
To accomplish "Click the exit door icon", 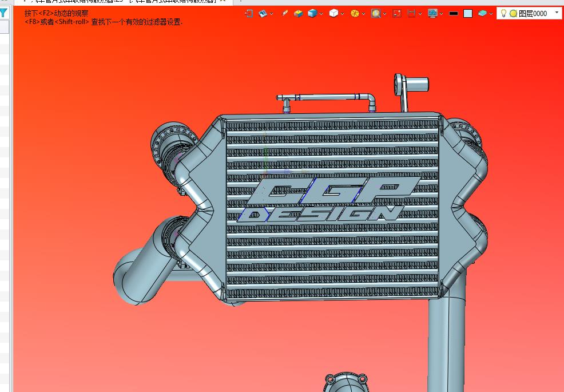I will [x=249, y=14].
